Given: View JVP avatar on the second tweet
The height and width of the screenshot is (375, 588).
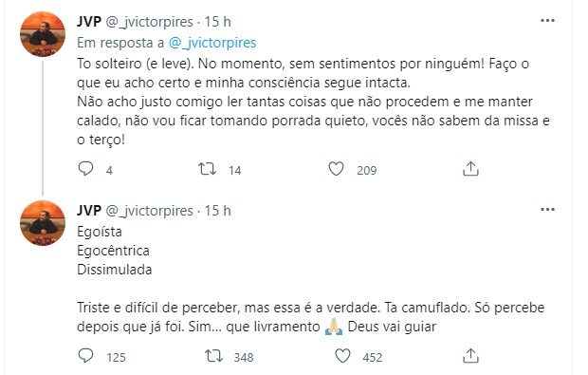Looking at the screenshot, I should tap(43, 223).
